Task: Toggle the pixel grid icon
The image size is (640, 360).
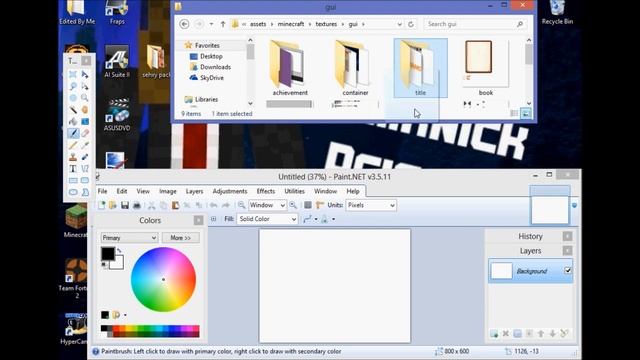Action: click(308, 205)
